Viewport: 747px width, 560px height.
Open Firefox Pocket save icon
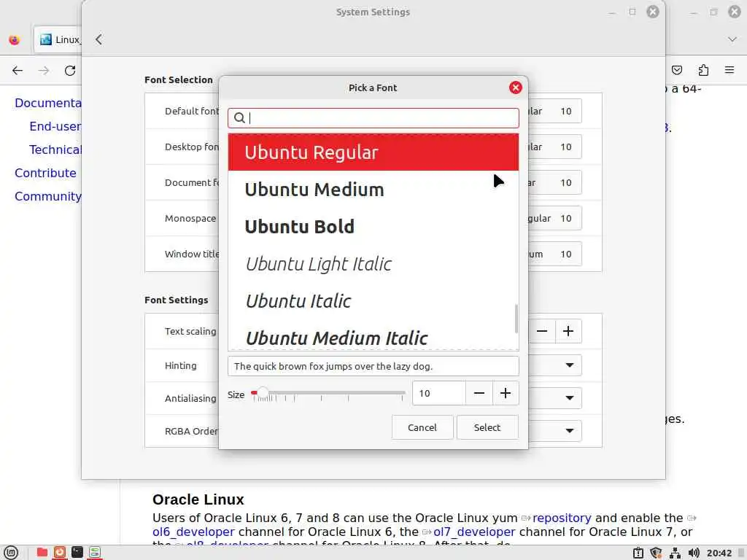(x=677, y=71)
